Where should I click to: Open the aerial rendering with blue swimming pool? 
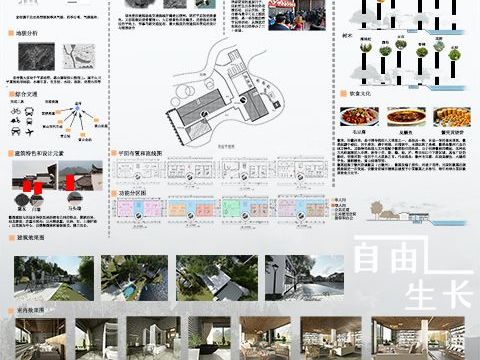coord(134,278)
